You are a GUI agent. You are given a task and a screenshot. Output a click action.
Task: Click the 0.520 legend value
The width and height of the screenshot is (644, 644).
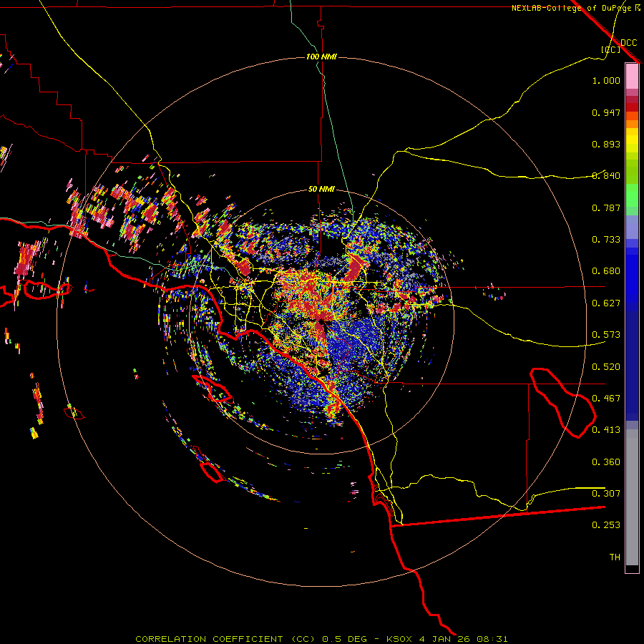[606, 367]
